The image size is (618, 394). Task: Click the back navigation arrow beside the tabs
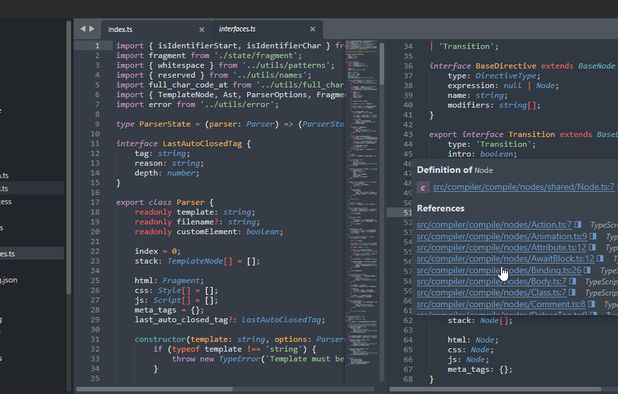coord(82,29)
